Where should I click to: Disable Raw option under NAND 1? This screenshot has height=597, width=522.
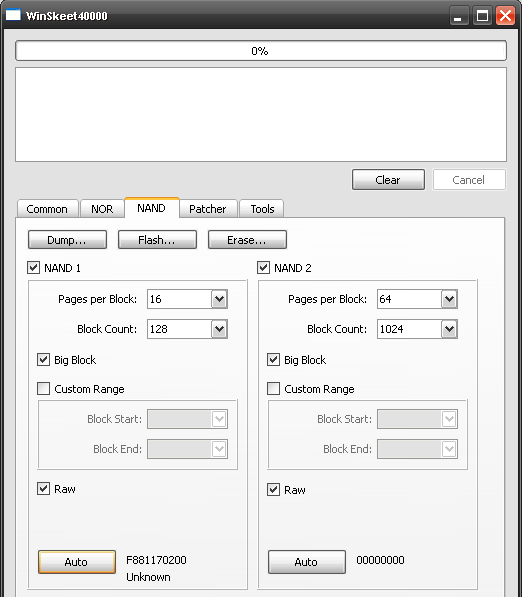coord(43,488)
